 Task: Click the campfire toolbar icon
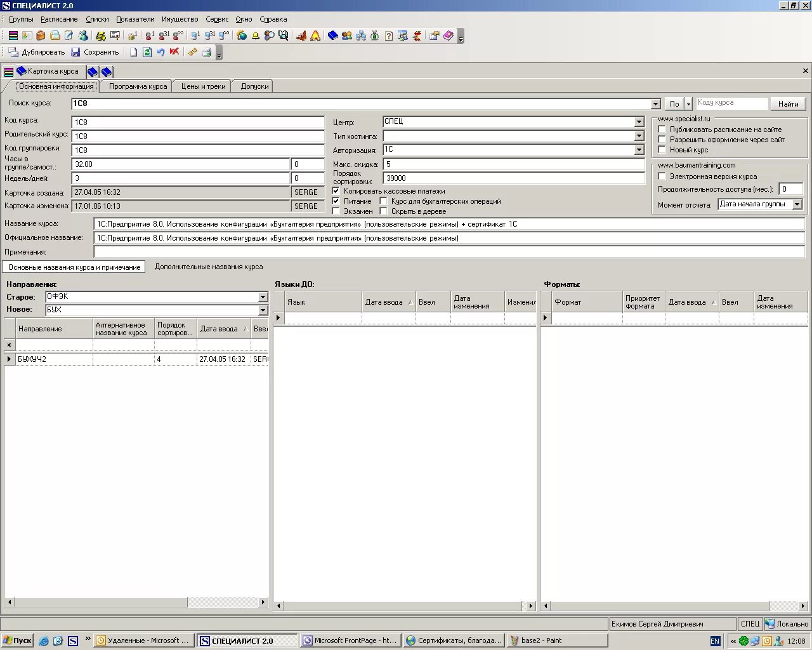click(315, 36)
